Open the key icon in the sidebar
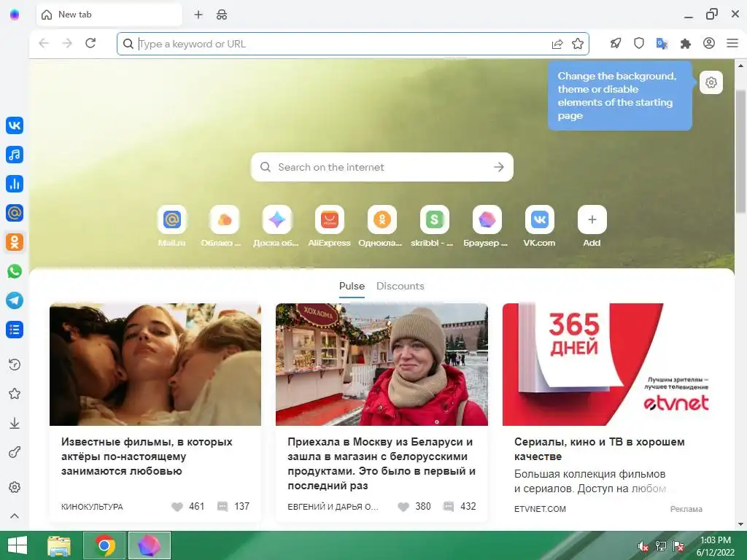Screen dimensions: 747x560 click(15, 452)
